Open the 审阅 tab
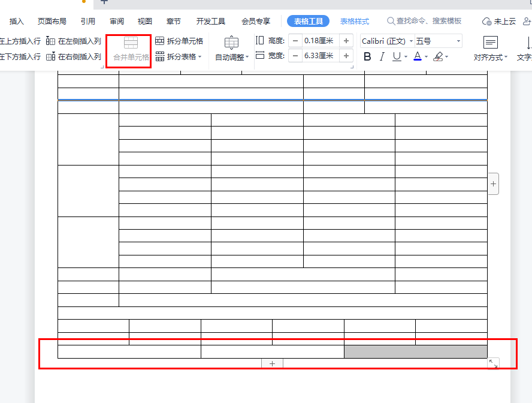The width and height of the screenshot is (532, 403). (x=117, y=22)
